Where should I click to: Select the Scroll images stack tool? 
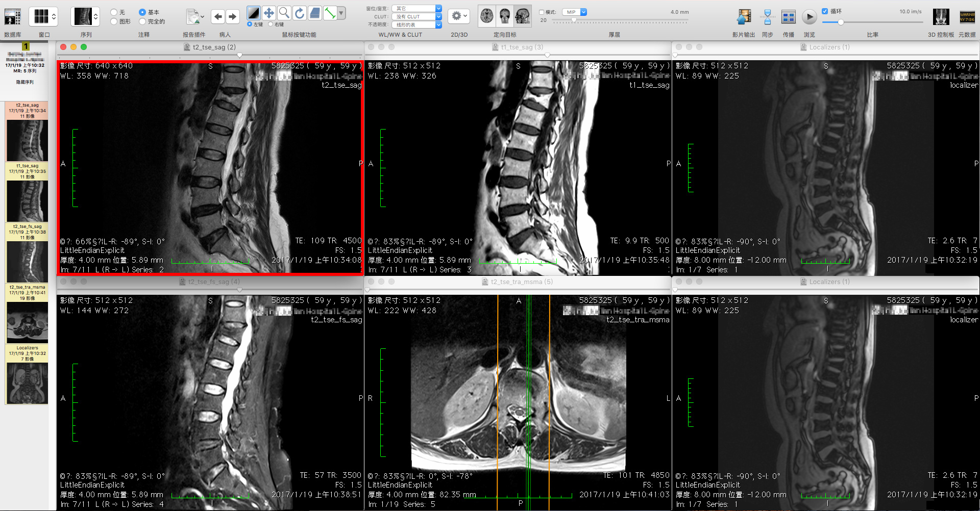(x=315, y=13)
